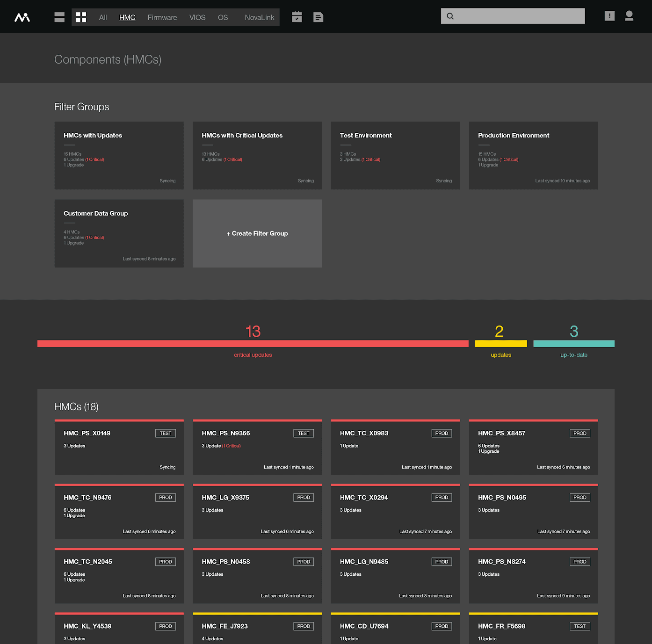Show the All components tab
The width and height of the screenshot is (652, 644).
coord(103,17)
